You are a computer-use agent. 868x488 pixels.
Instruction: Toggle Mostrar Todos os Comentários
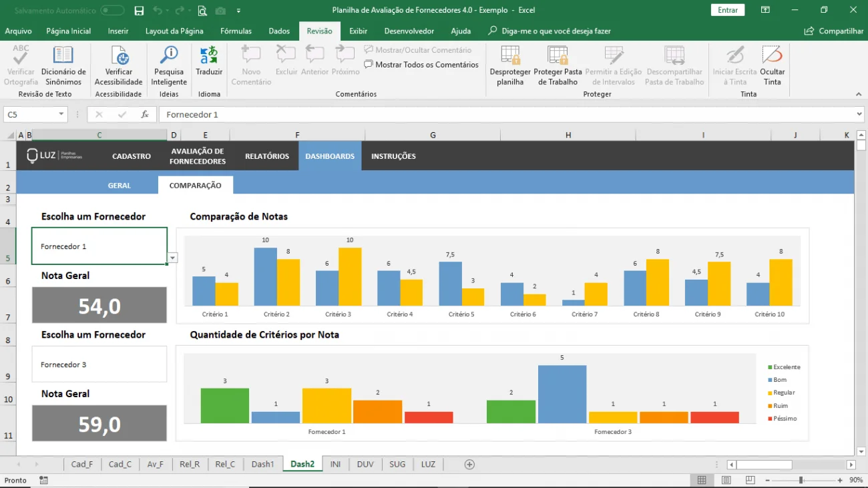coord(421,65)
